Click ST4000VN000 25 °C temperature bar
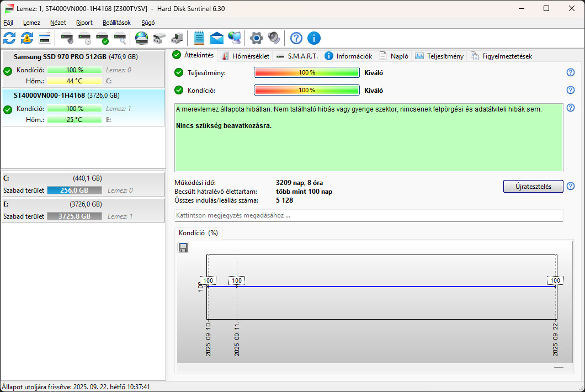Screen dimensions: 585x392 coord(75,119)
